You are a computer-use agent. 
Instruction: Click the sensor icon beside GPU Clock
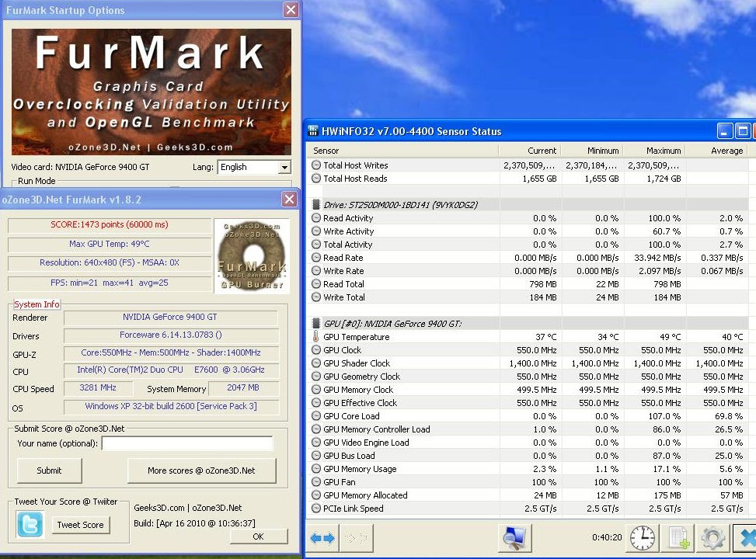point(315,350)
